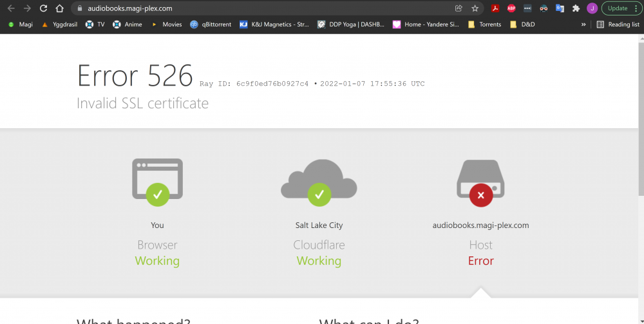This screenshot has height=324, width=644.
Task: Click the audiobooks.magi-plex.com host label
Action: tap(480, 225)
